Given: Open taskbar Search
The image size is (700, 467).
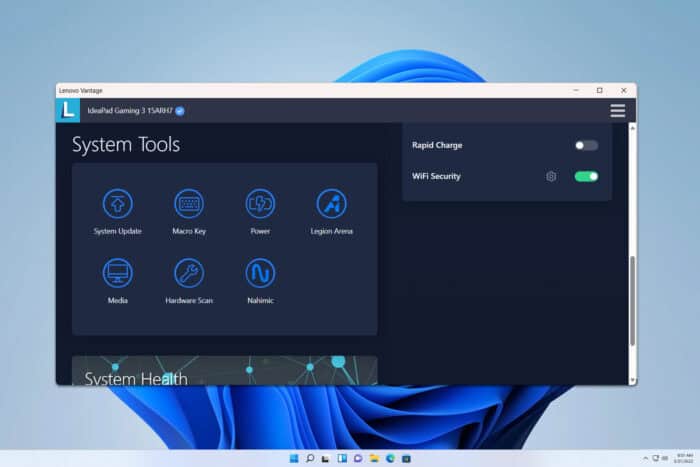Looking at the screenshot, I should (x=310, y=459).
